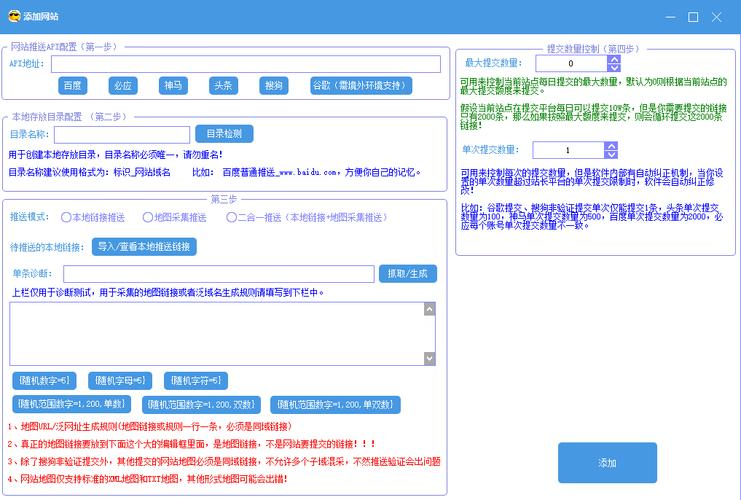This screenshot has width=741, height=500.
Task: Click the large 添加 button
Action: click(607, 463)
